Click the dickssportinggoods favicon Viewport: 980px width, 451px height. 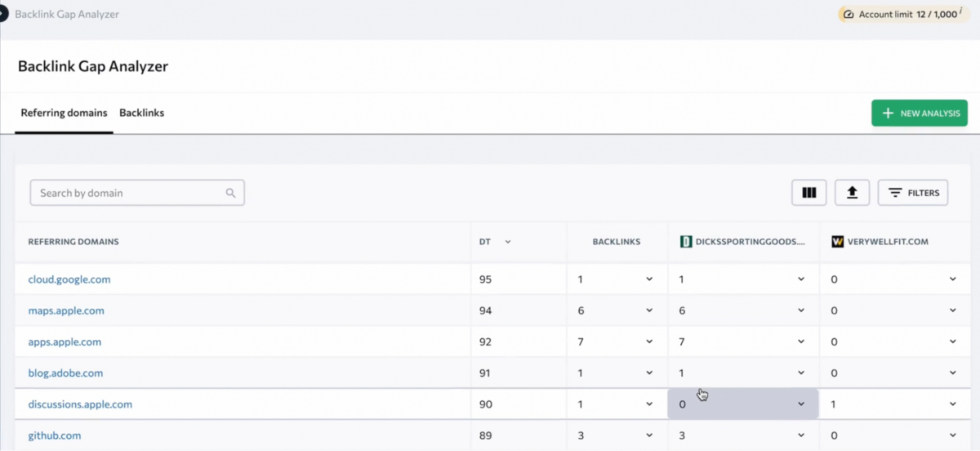[x=686, y=242]
